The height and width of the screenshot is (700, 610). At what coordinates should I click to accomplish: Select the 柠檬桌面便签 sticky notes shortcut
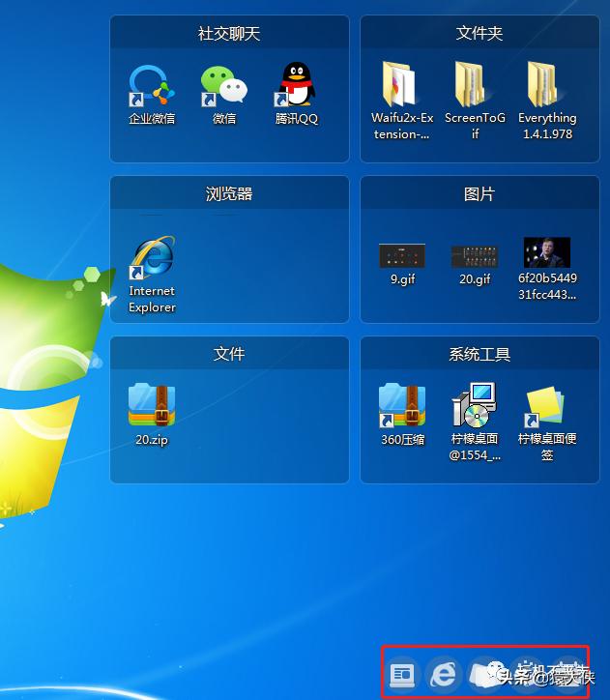click(x=545, y=406)
